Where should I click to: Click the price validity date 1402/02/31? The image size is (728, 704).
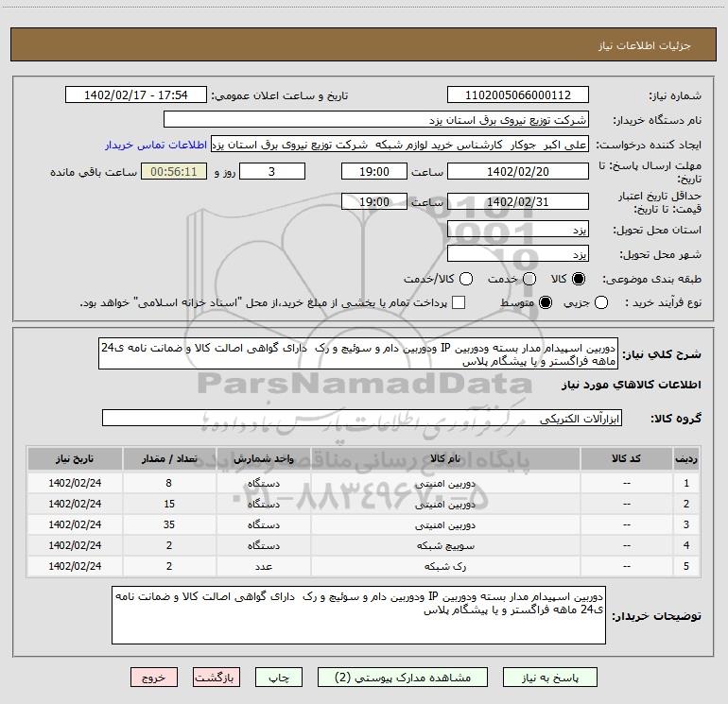[x=518, y=202]
